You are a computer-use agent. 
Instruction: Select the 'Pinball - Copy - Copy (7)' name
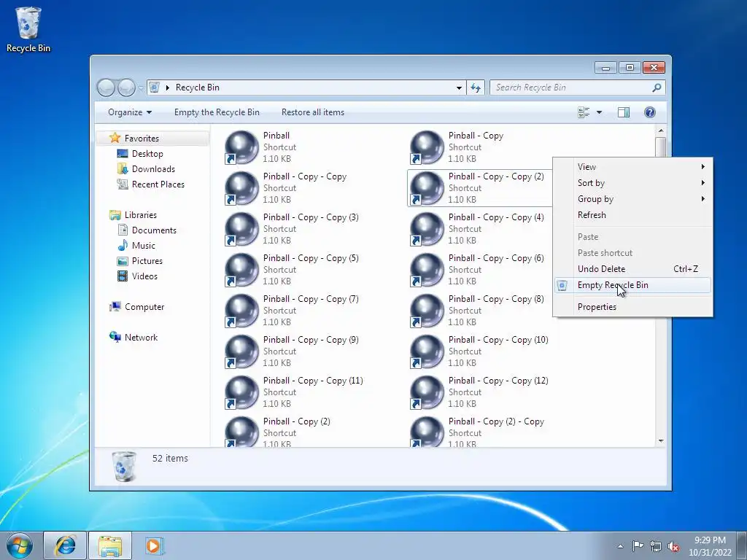click(311, 300)
